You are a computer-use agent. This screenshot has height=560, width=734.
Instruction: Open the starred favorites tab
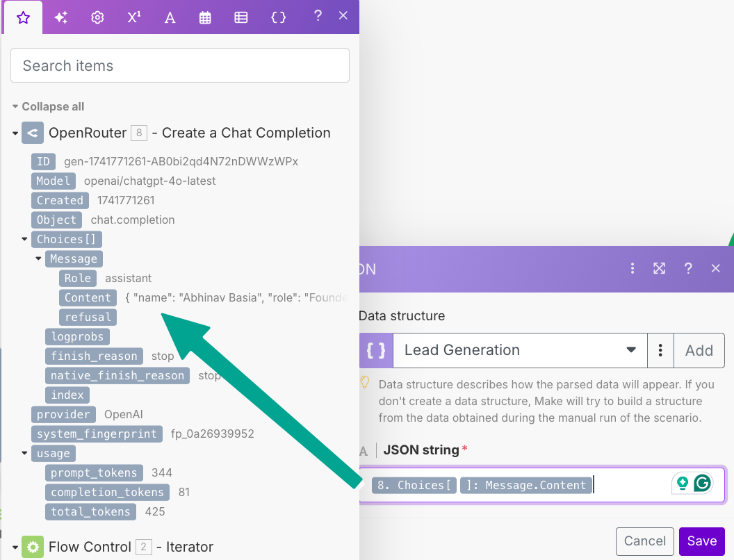tap(23, 18)
